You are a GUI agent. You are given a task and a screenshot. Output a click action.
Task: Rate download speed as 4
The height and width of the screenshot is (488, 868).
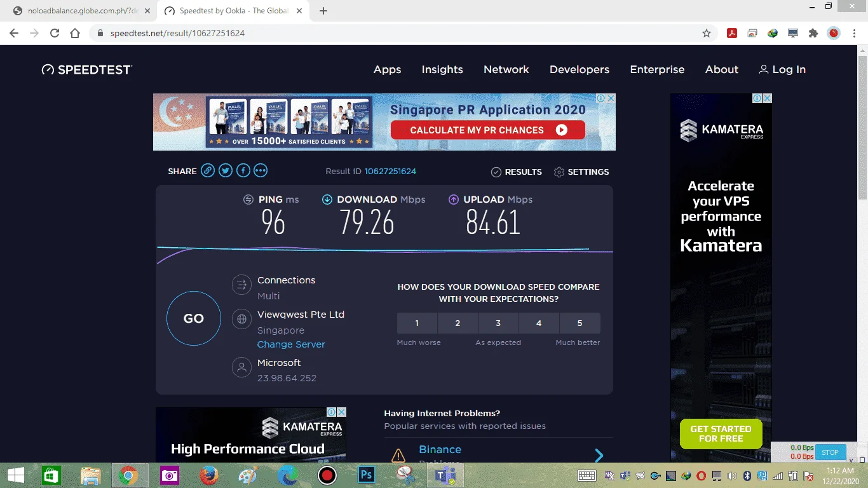pyautogui.click(x=539, y=323)
